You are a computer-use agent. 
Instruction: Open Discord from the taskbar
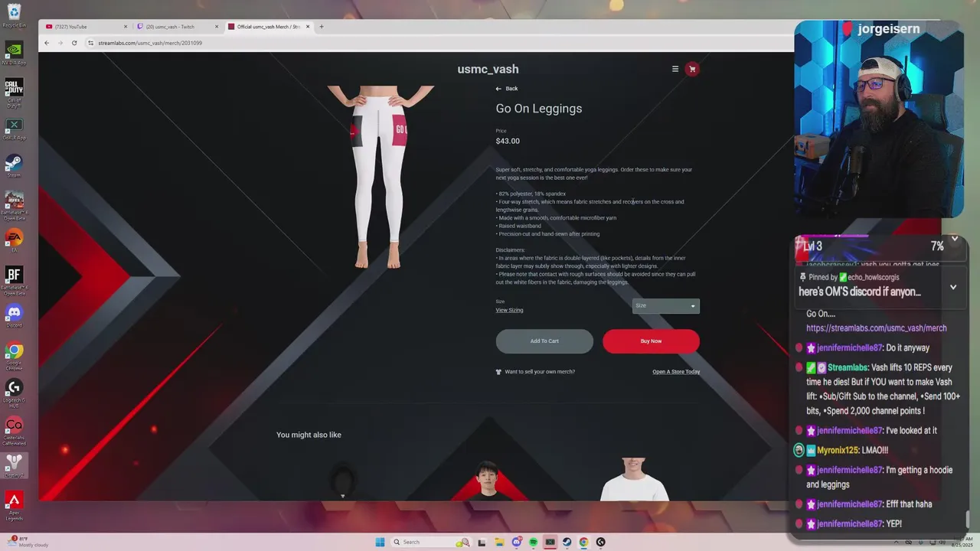(516, 542)
